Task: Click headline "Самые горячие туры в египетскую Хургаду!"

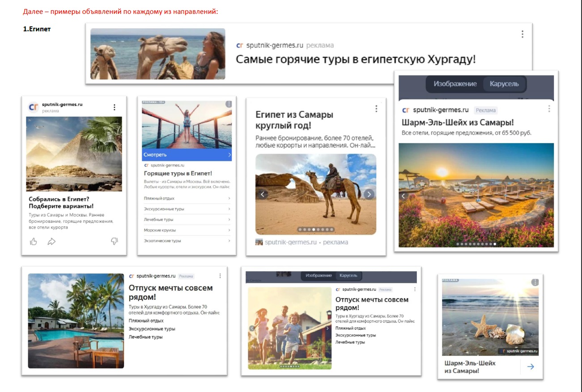Action: pyautogui.click(x=356, y=59)
